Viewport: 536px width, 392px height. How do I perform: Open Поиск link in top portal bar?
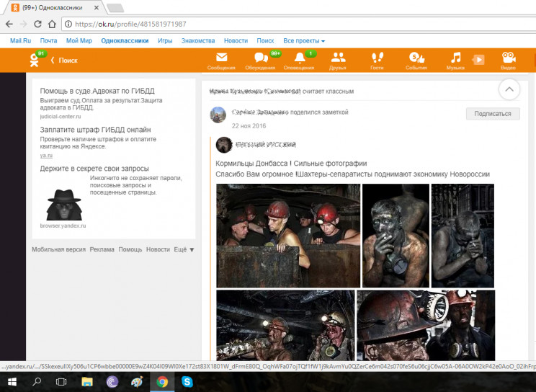(x=265, y=40)
